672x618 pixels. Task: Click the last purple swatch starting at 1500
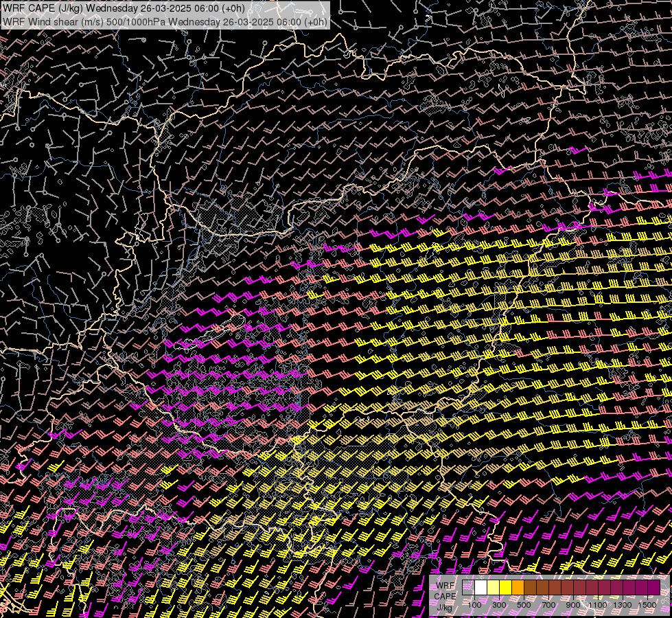tap(653, 587)
